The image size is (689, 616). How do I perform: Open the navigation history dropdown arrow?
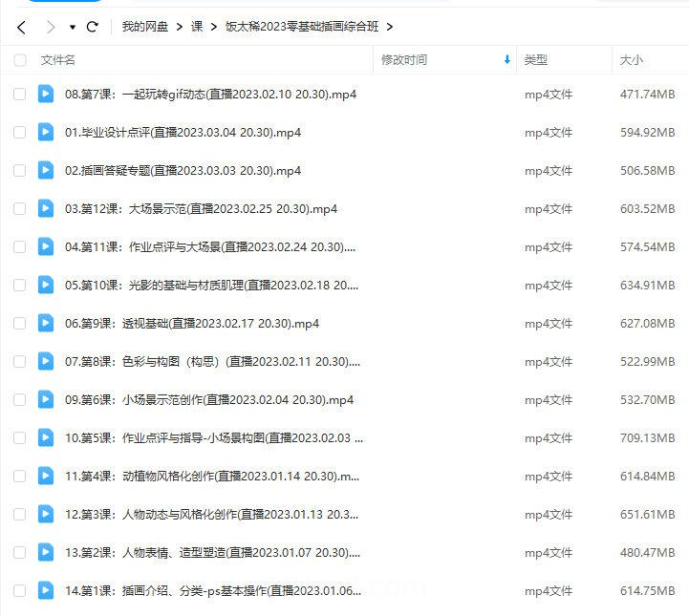click(x=73, y=28)
